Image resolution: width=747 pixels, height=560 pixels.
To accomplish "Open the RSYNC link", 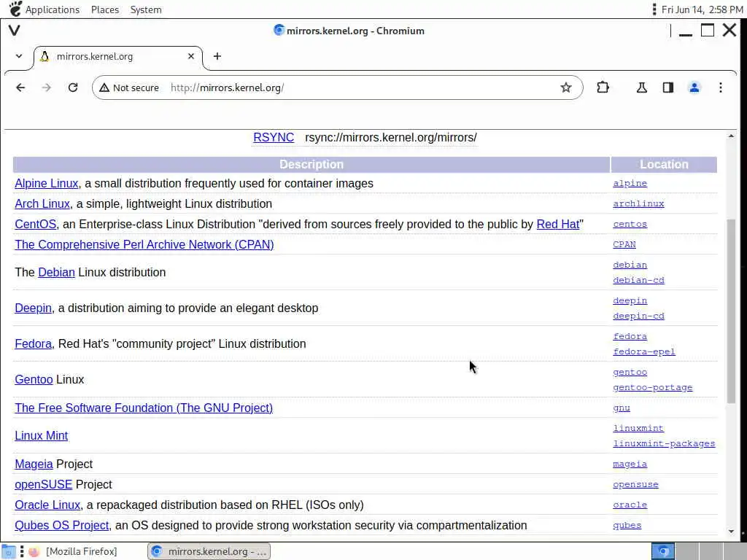I will 274,138.
